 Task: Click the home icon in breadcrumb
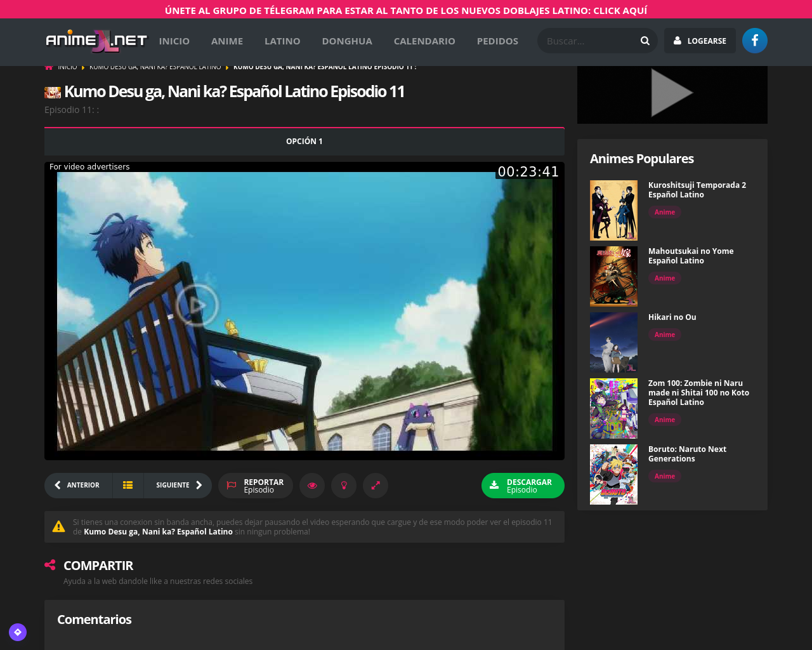49,67
